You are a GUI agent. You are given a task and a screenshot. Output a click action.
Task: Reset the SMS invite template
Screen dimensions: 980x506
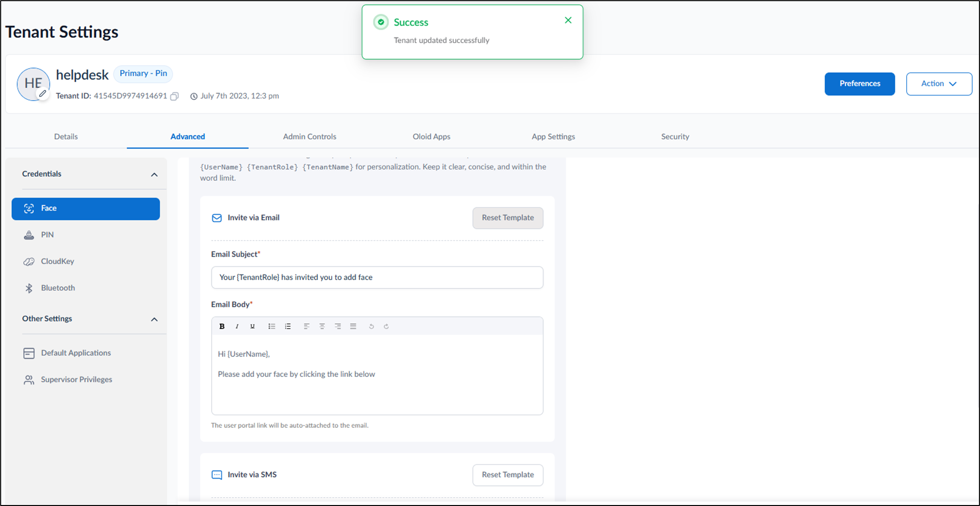pos(508,475)
